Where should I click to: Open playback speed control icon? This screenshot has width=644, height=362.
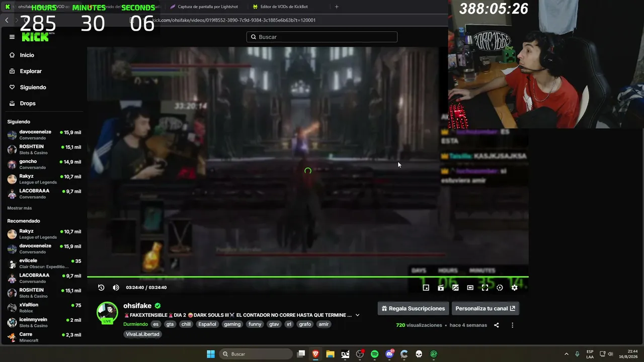coord(500,288)
